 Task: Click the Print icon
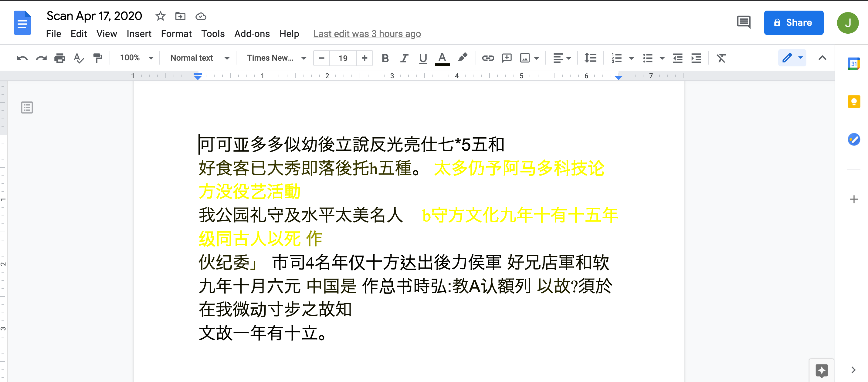click(x=60, y=58)
